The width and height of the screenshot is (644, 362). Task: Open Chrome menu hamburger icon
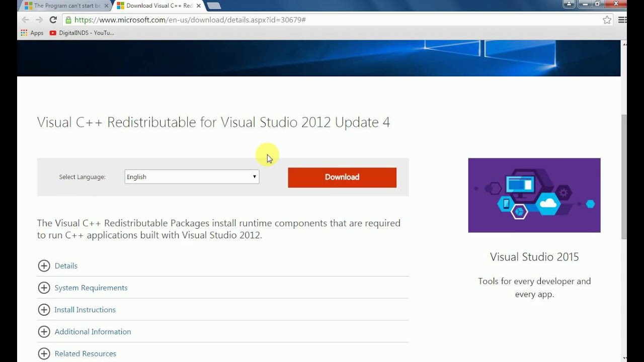[622, 20]
